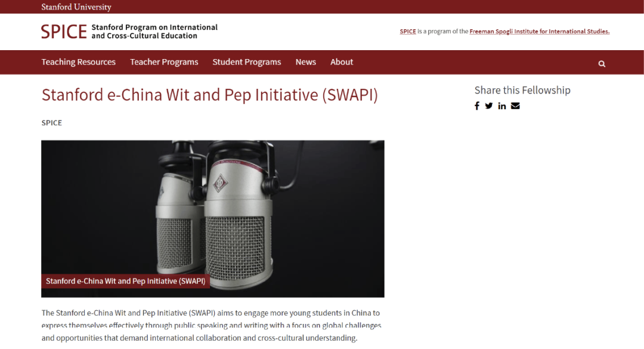Click the Stanford University top banner link
The width and height of the screenshot is (644, 349).
[76, 7]
